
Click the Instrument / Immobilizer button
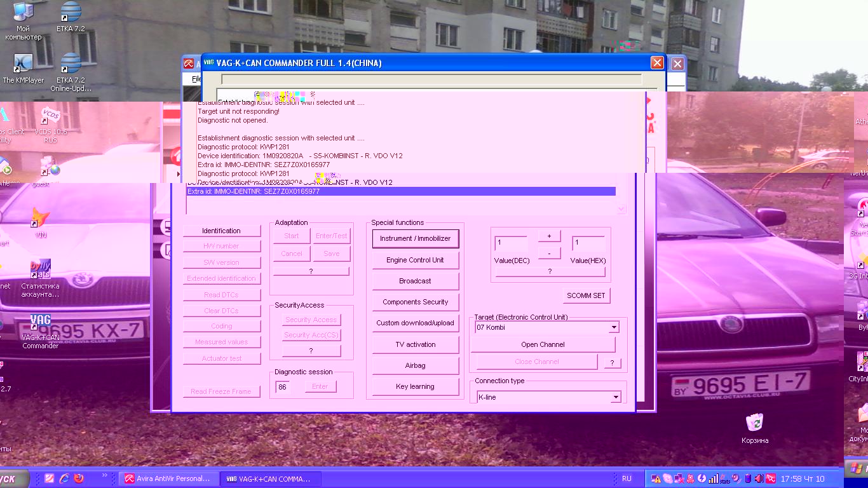(415, 238)
